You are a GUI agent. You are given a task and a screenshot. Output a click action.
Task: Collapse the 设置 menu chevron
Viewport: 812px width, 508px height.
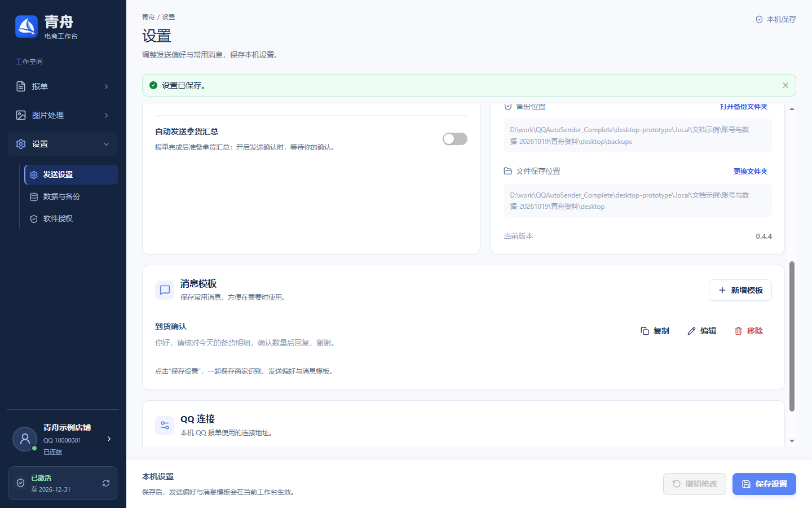[x=106, y=144]
